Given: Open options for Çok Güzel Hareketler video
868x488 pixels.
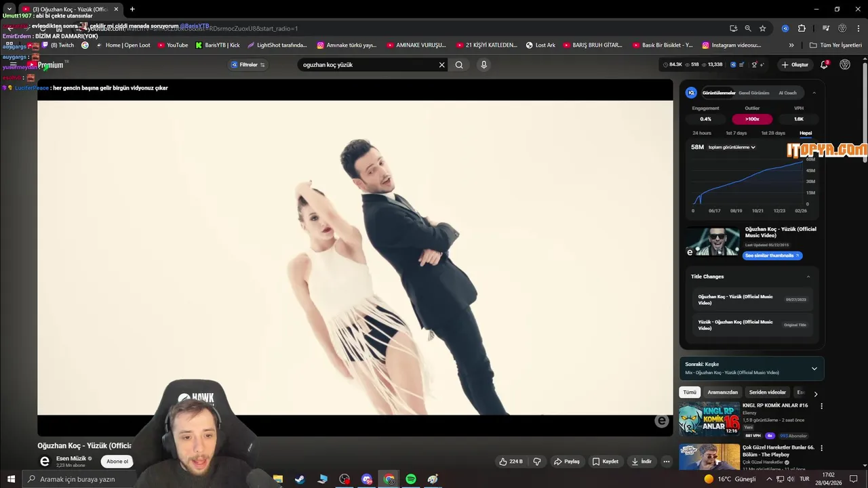Looking at the screenshot, I should point(821,448).
